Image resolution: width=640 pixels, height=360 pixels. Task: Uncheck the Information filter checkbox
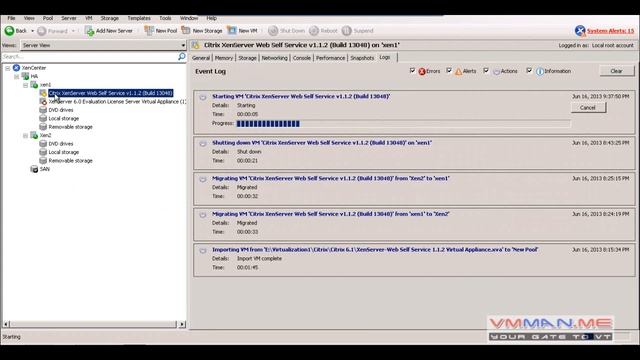point(529,71)
